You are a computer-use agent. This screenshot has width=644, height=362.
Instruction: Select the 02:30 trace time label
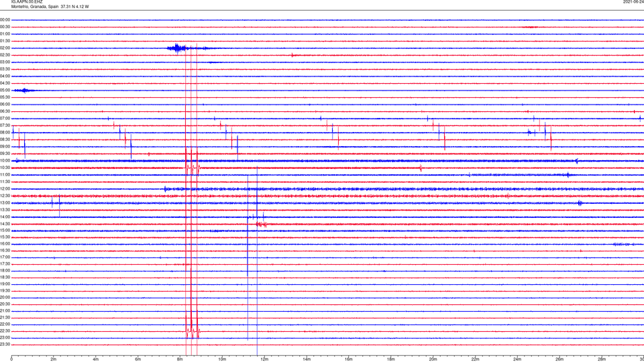point(5,55)
